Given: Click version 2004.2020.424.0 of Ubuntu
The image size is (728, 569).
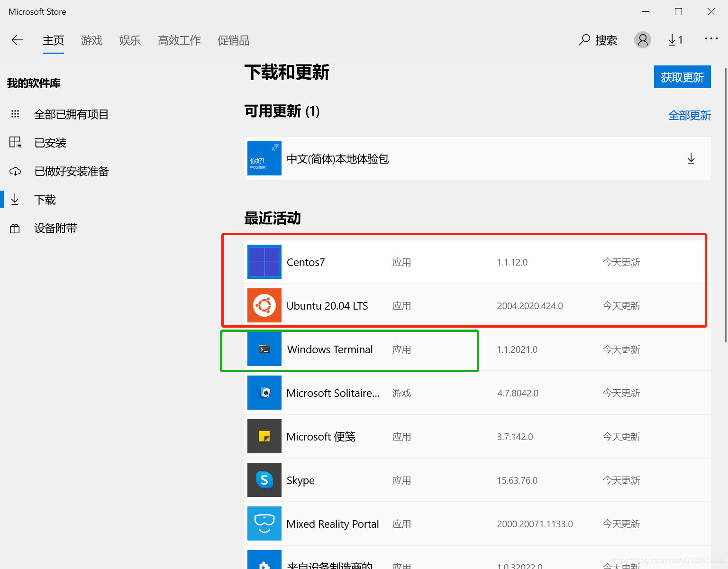Looking at the screenshot, I should click(x=530, y=306).
